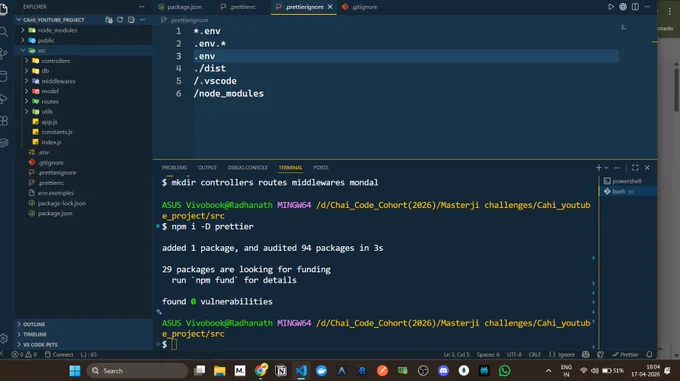Open index.js from the file tree

pos(83,142)
